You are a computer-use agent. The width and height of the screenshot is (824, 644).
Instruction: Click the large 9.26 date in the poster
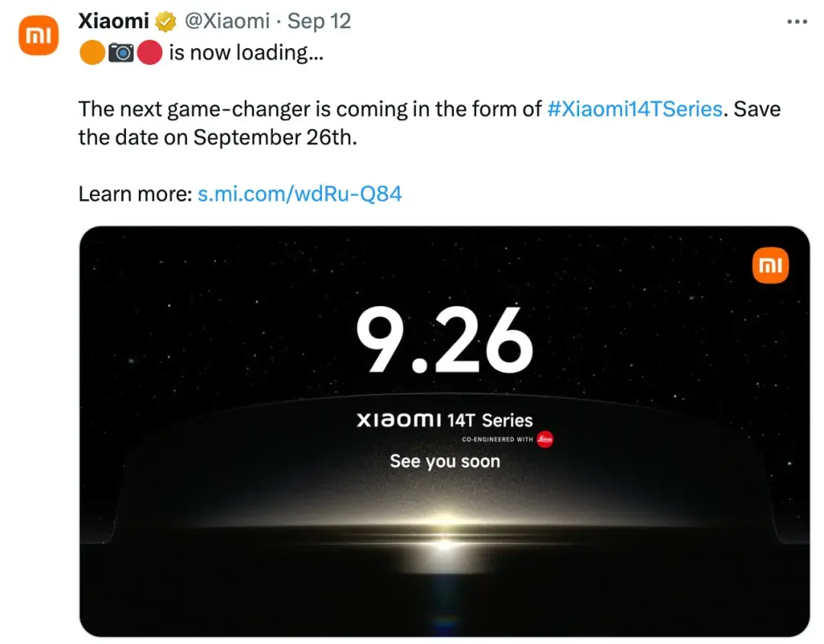[444, 343]
